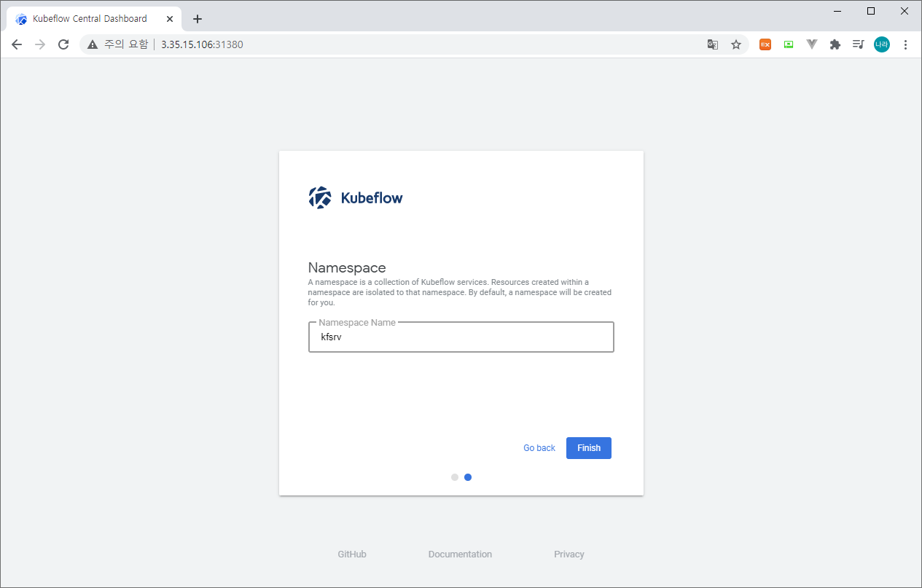Open the GitHub footer link

coord(352,554)
